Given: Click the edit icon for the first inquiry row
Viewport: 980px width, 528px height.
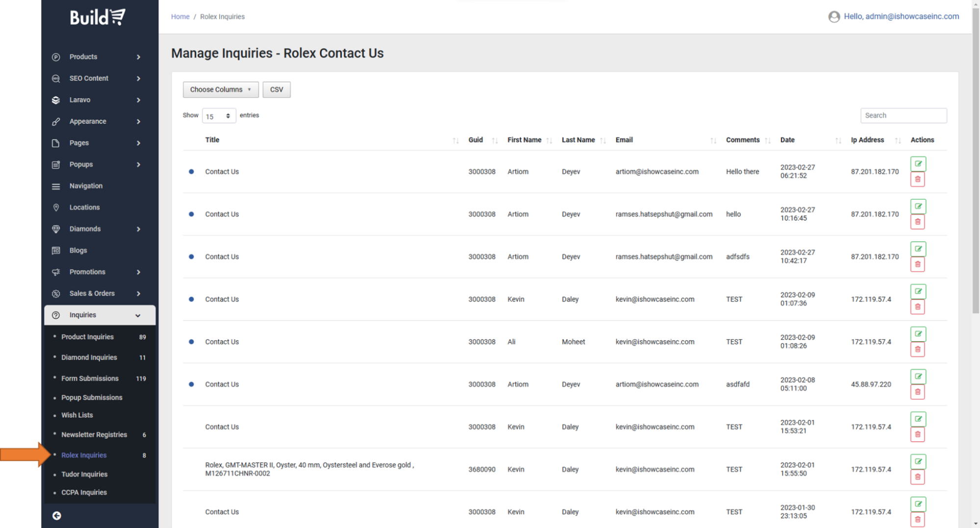Looking at the screenshot, I should (918, 164).
